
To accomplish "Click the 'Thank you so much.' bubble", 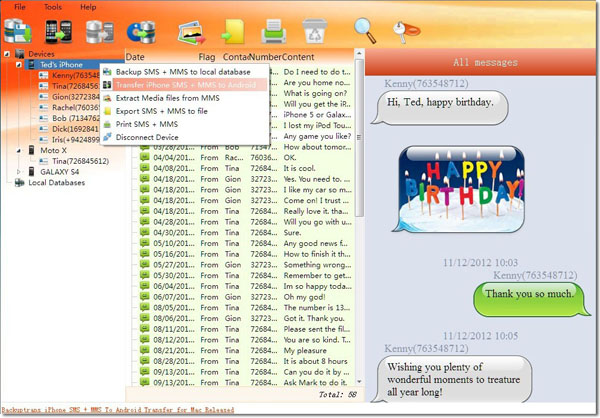I will [530, 299].
